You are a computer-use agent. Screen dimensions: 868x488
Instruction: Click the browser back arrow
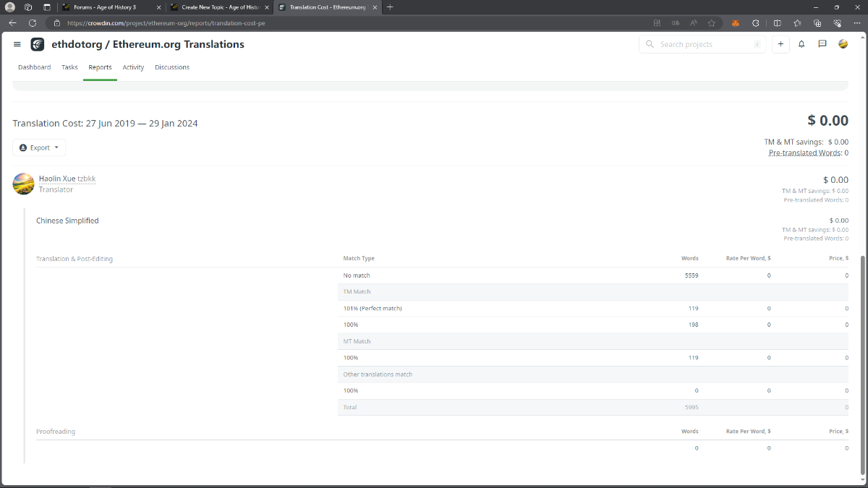[12, 22]
